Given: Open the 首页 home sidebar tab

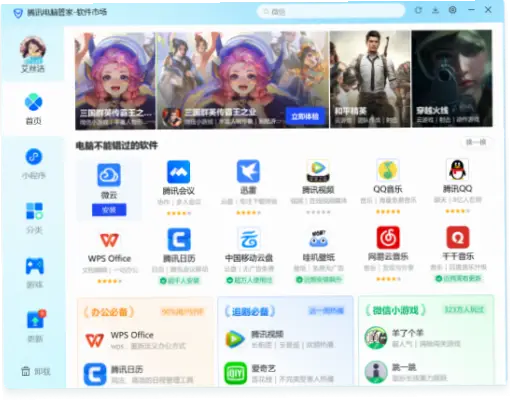Looking at the screenshot, I should pyautogui.click(x=33, y=109).
